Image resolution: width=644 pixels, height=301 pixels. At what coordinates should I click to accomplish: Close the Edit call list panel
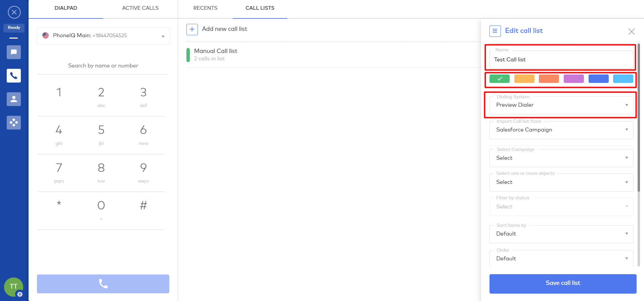631,32
